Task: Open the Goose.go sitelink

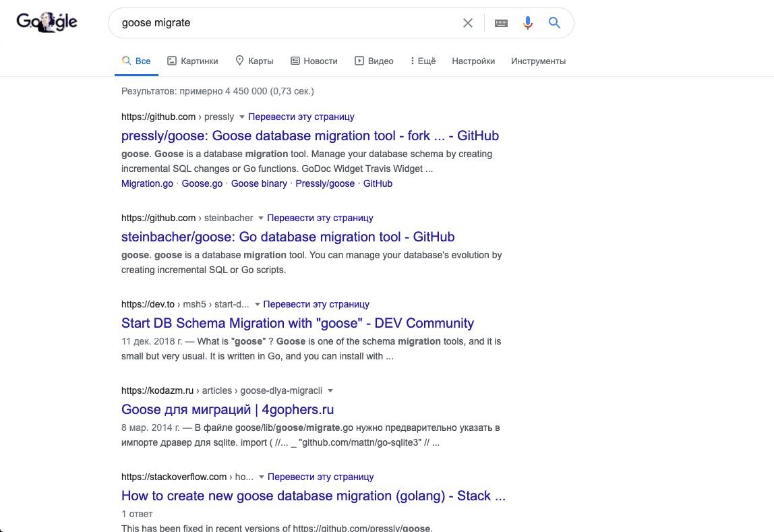Action: 202,183
